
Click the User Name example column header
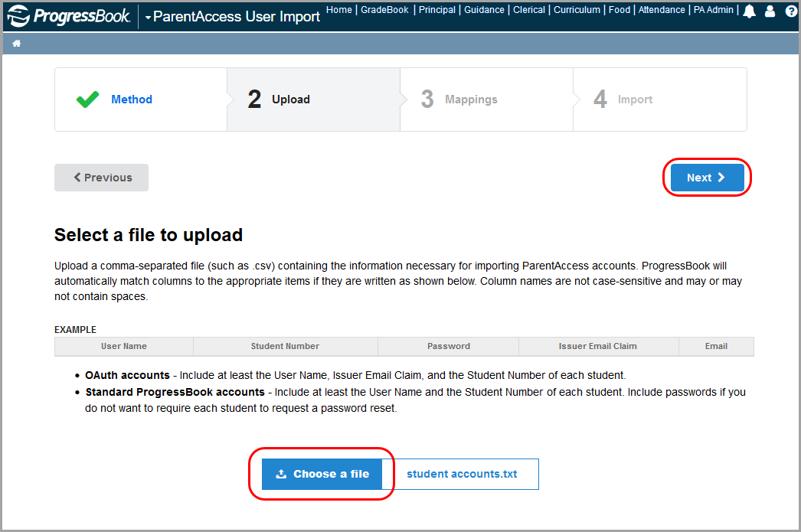click(x=123, y=346)
